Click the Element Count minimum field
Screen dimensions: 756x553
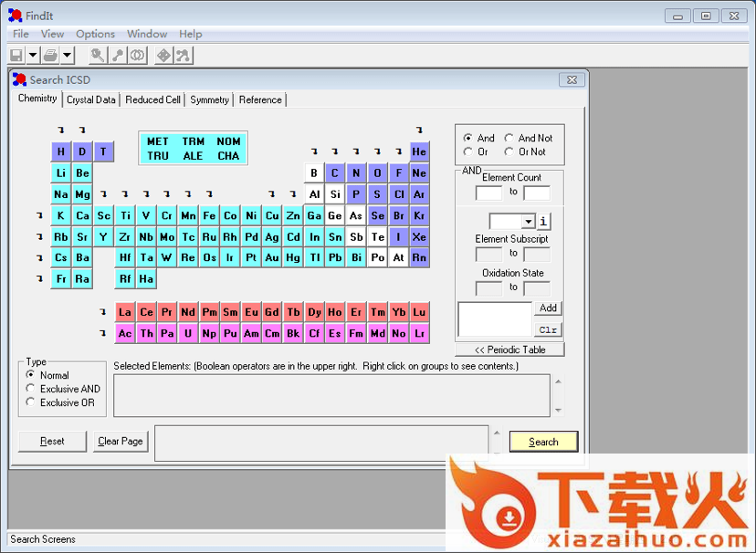[488, 193]
